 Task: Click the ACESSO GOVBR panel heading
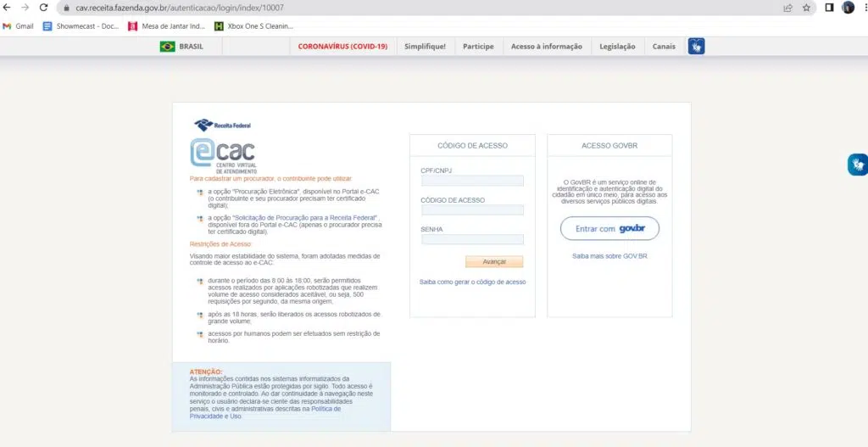[x=609, y=146]
